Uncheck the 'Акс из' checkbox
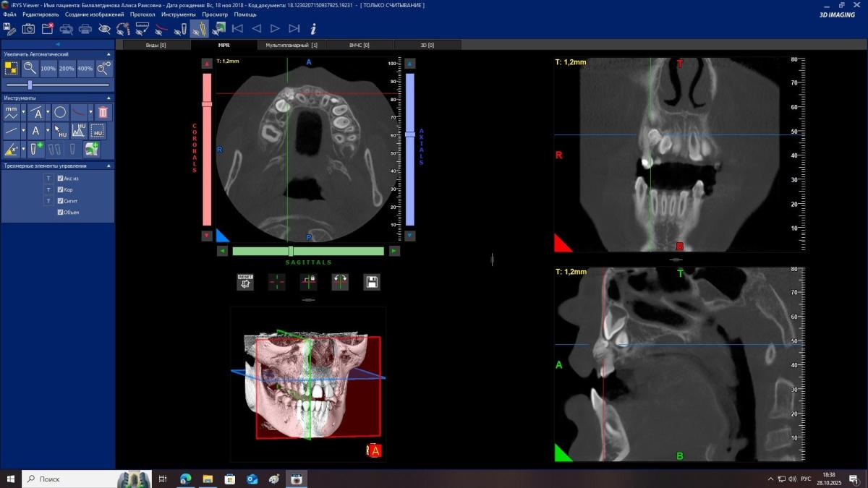 (x=61, y=179)
